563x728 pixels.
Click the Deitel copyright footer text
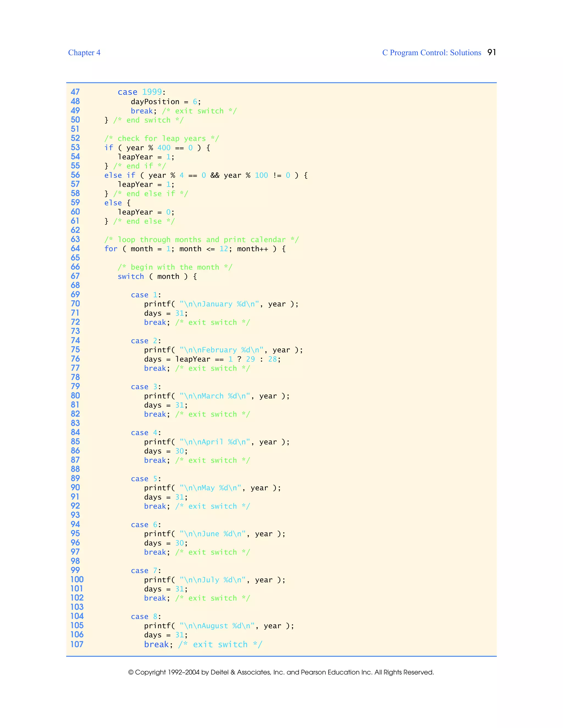[281, 672]
